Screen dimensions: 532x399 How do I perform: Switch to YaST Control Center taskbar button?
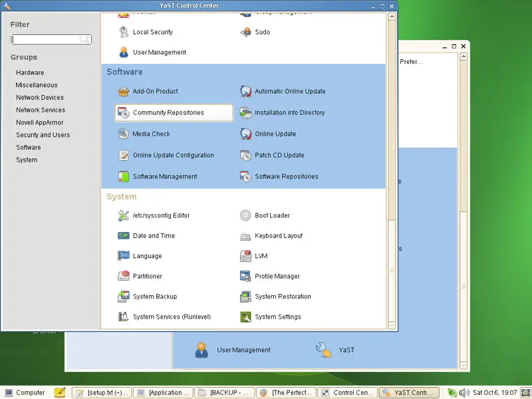pos(409,392)
